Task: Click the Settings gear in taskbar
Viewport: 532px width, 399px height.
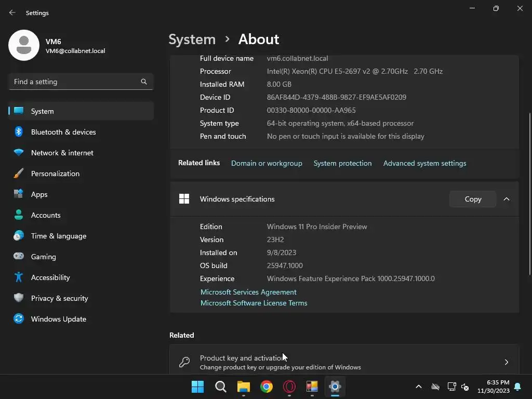Action: [x=335, y=387]
